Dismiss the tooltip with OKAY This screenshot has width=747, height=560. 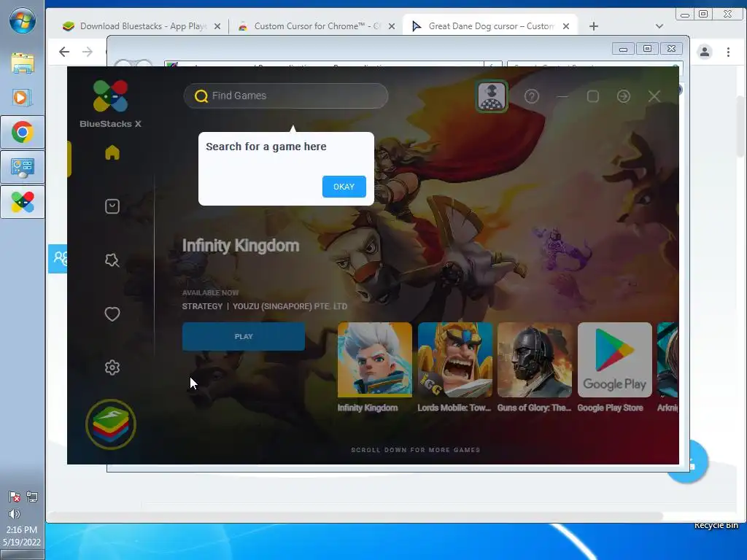pyautogui.click(x=344, y=187)
